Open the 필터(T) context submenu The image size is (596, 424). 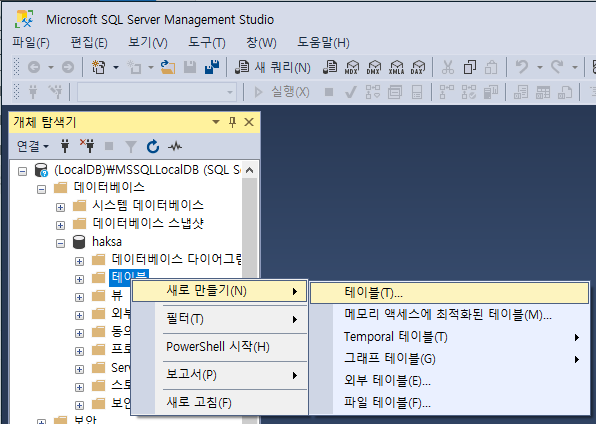220,319
